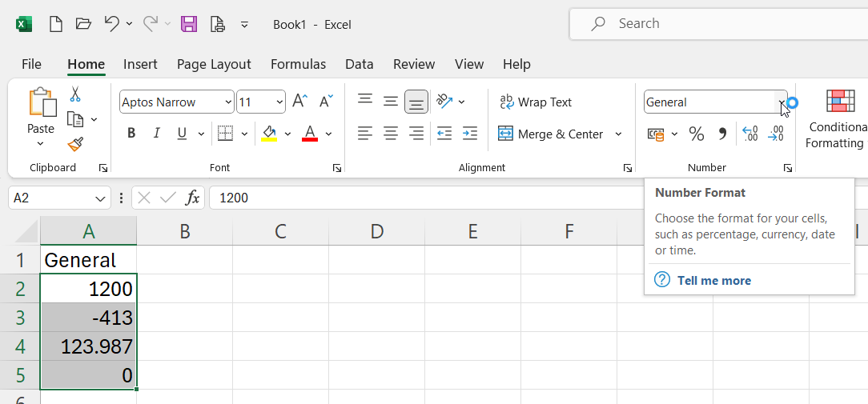The height and width of the screenshot is (404, 868).
Task: Apply Percent Style to selection
Action: coord(697,134)
